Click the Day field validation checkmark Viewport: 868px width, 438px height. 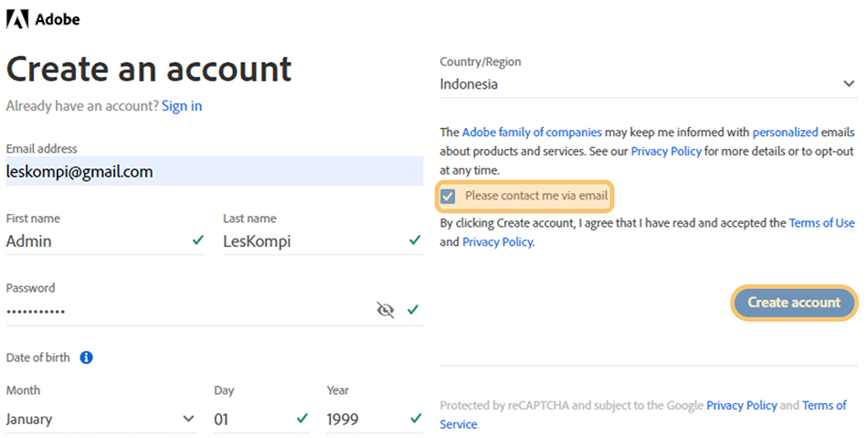coord(302,418)
